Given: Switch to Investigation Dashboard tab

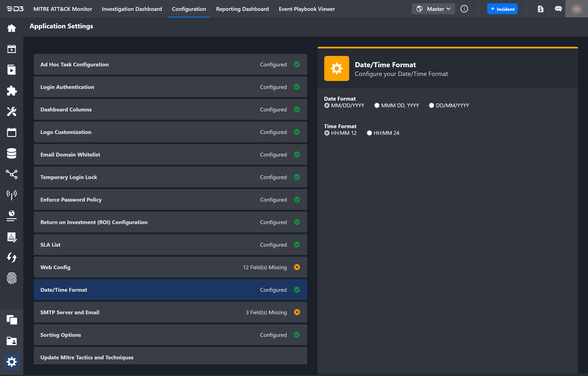Looking at the screenshot, I should (132, 9).
